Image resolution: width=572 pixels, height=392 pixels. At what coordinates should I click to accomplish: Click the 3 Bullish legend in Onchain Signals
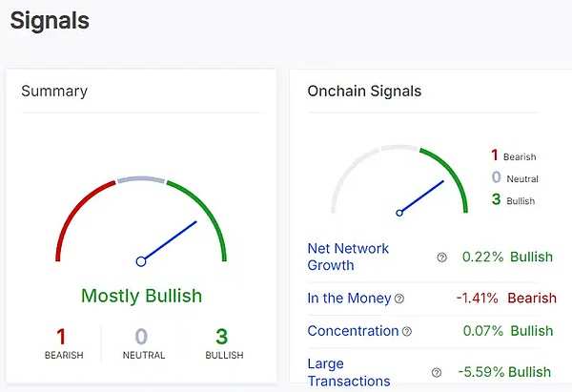513,199
